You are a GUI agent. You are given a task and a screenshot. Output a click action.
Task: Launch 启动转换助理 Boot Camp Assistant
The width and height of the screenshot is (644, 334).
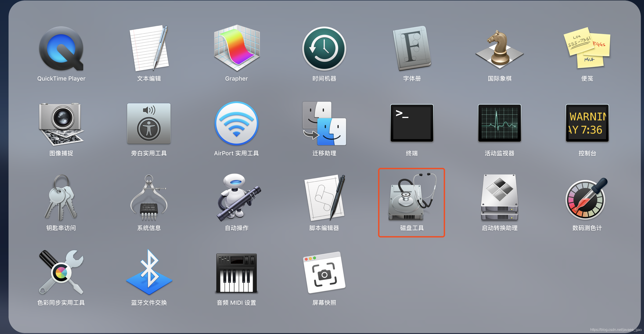tap(499, 198)
